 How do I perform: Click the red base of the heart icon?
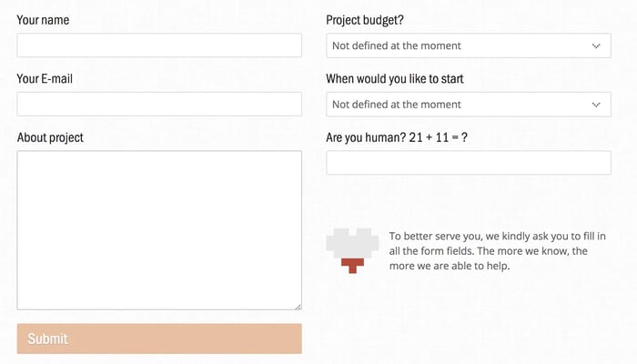[x=352, y=265]
